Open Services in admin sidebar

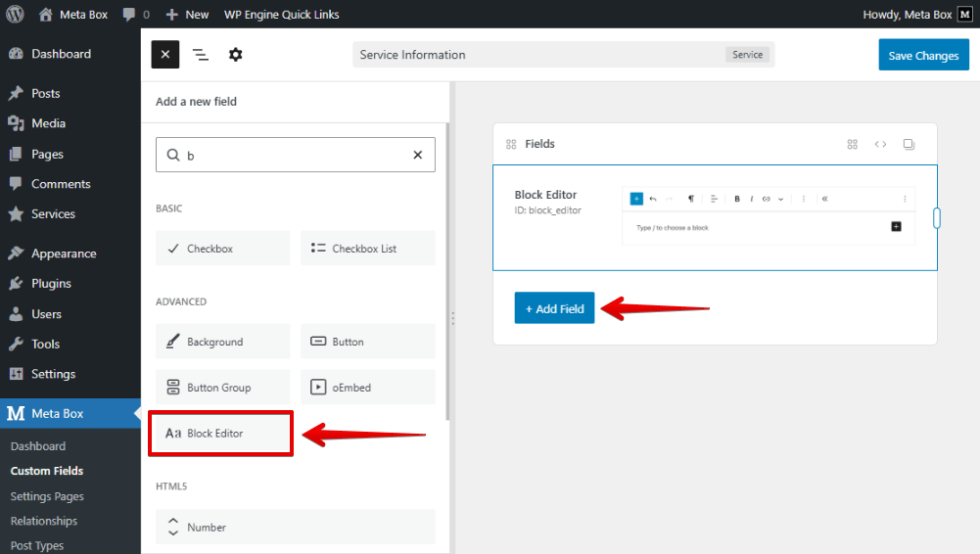[70, 213]
